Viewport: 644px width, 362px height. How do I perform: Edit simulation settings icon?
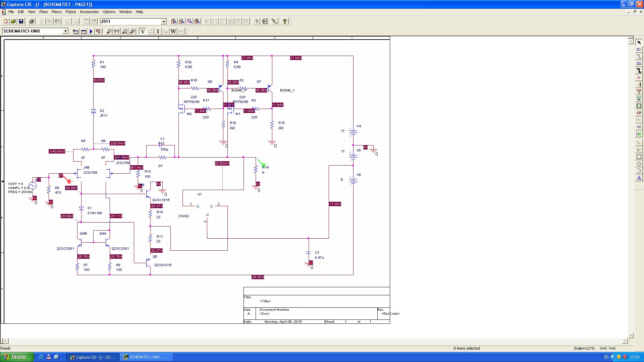tap(83, 31)
